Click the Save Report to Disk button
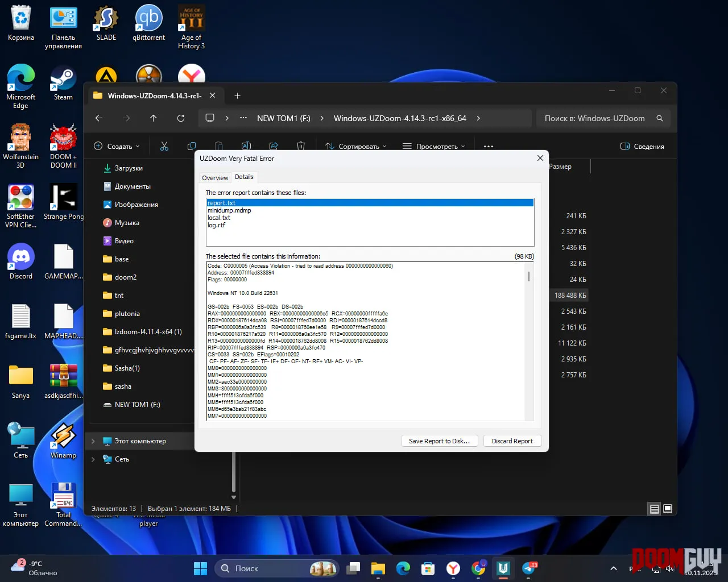 (x=439, y=441)
